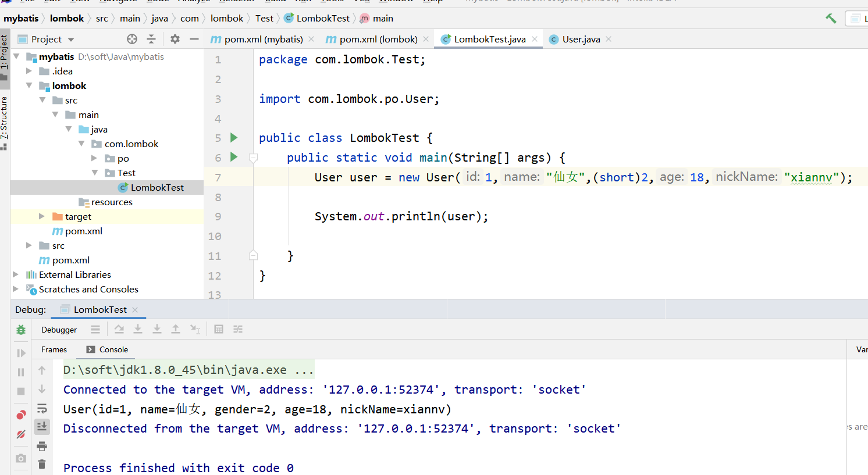Select Opened File with crosshair icon in Project panel

click(x=132, y=39)
